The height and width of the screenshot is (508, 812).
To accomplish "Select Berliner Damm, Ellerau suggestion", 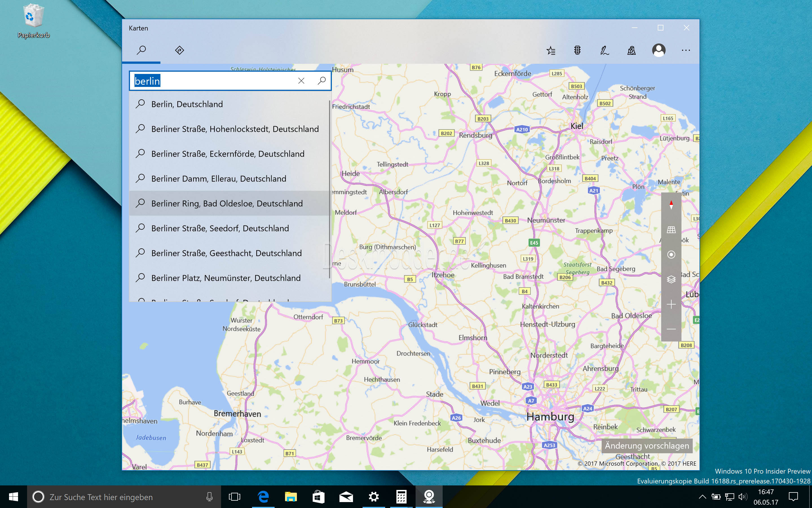I will (x=230, y=179).
